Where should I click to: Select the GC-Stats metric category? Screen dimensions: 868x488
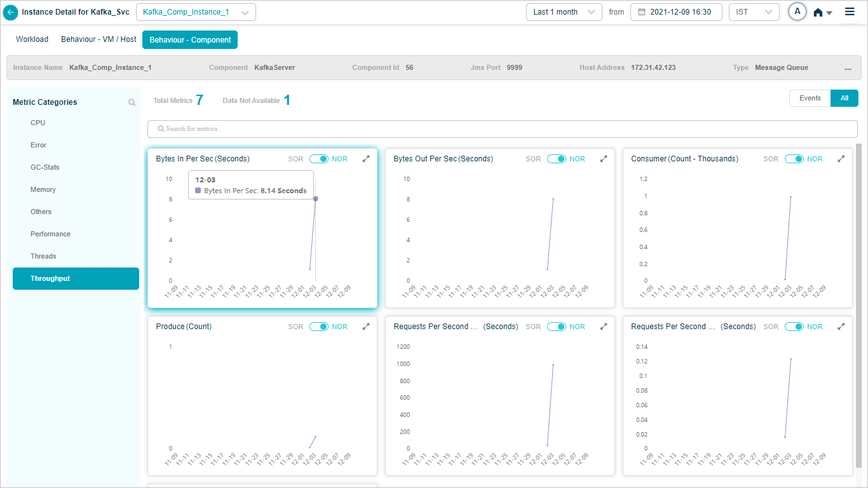(x=44, y=167)
